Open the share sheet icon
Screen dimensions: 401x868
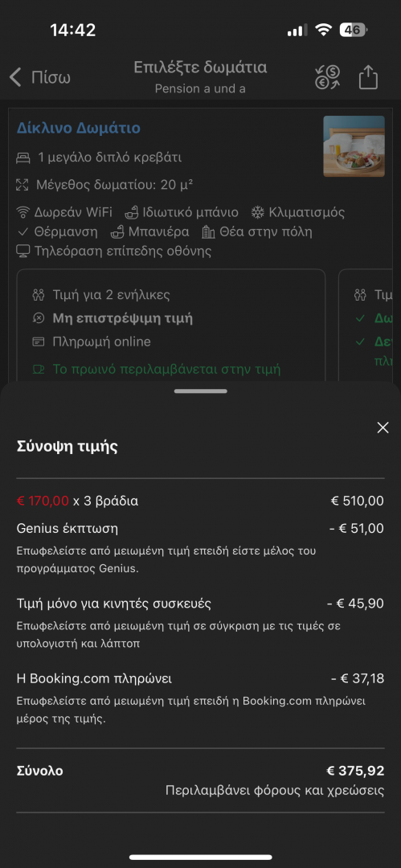(368, 77)
